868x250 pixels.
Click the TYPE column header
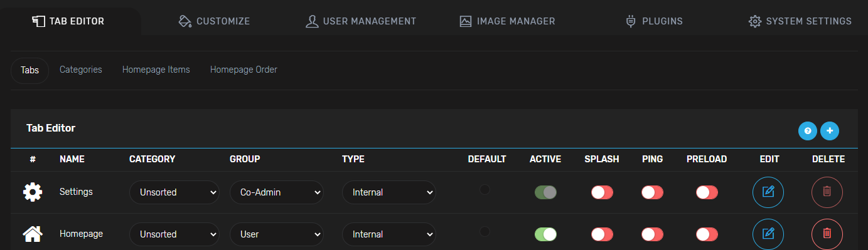(x=353, y=159)
